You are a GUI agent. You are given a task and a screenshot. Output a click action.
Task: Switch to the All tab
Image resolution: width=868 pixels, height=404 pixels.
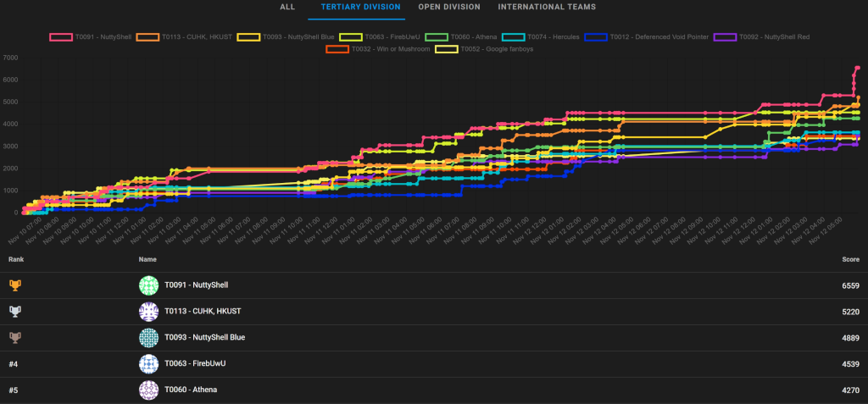click(287, 8)
